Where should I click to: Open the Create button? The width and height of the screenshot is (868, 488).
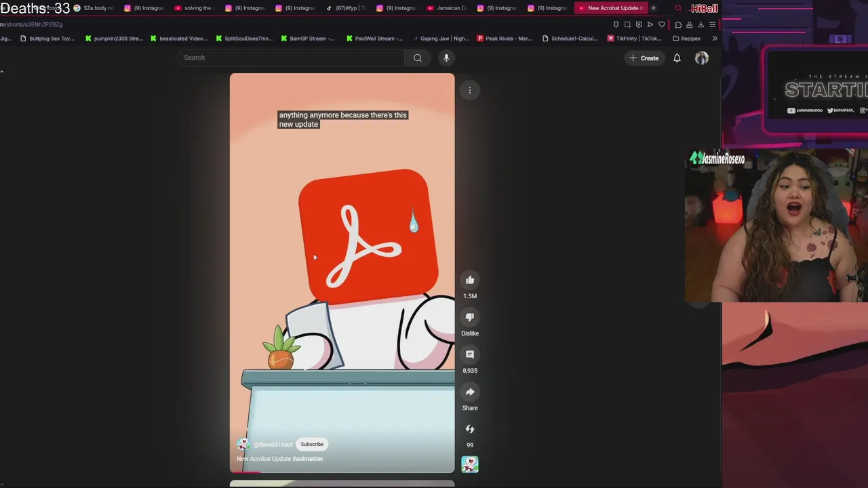pos(644,58)
